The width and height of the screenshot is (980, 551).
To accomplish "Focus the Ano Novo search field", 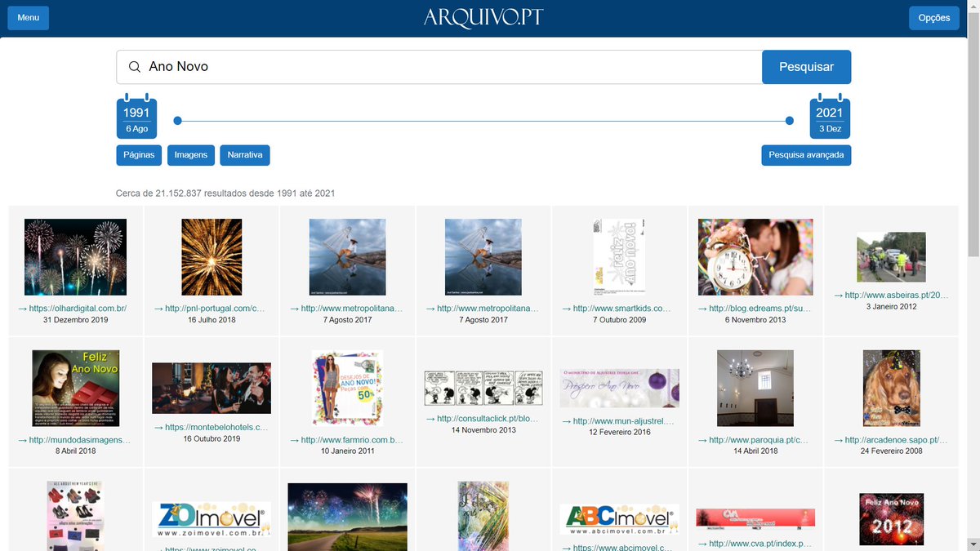I will (439, 67).
